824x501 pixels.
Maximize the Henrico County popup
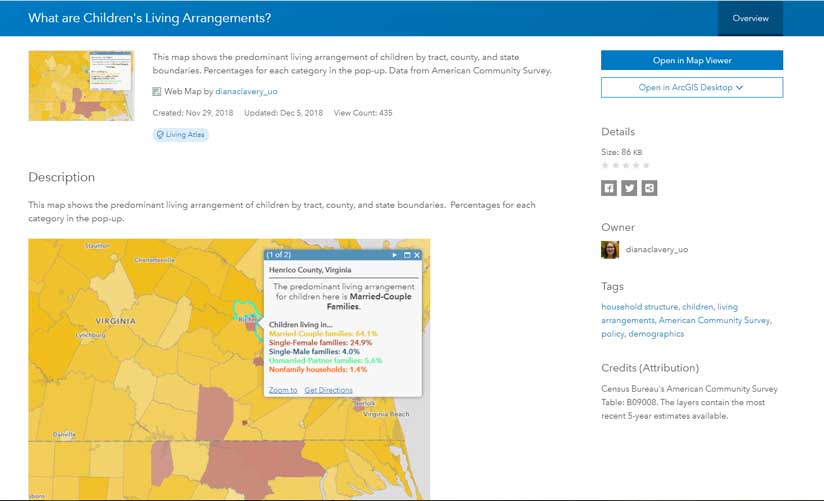point(406,256)
